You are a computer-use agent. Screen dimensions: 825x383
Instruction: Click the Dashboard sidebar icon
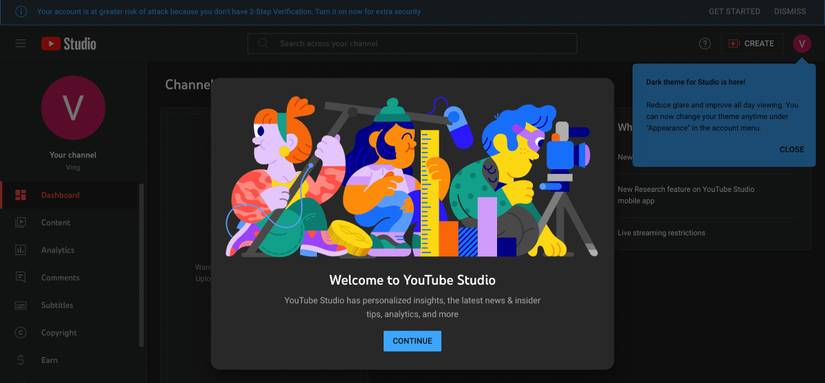(x=21, y=195)
